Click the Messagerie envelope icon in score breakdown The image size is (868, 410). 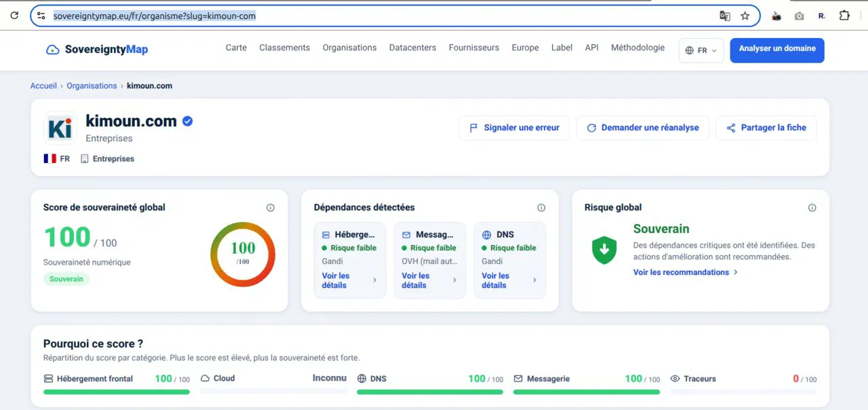(x=518, y=379)
